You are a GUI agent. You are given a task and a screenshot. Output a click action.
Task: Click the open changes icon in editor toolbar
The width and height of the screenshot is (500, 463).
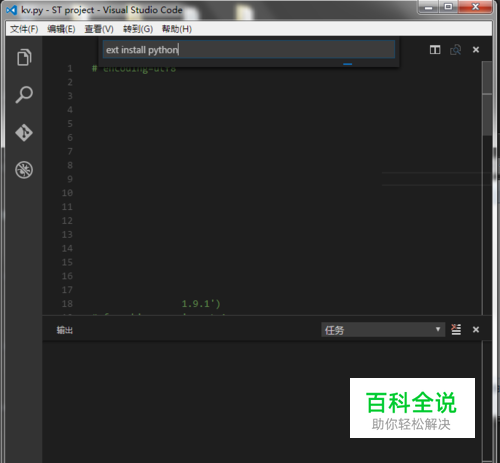(455, 50)
